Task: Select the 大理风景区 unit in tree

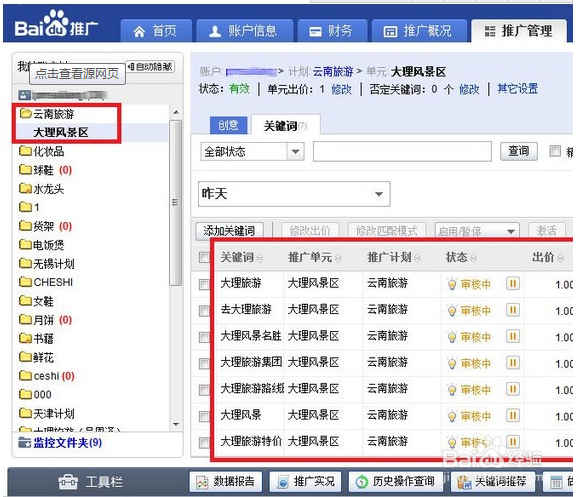Action: pyautogui.click(x=61, y=132)
